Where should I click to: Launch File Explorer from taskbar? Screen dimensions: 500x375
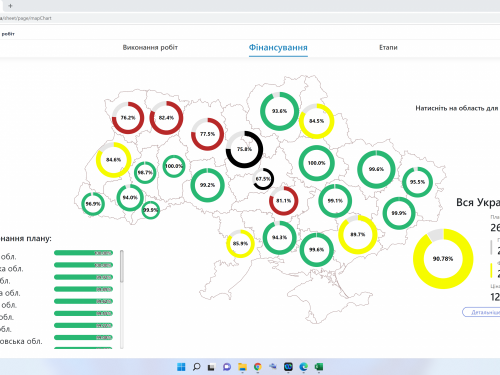click(x=242, y=367)
